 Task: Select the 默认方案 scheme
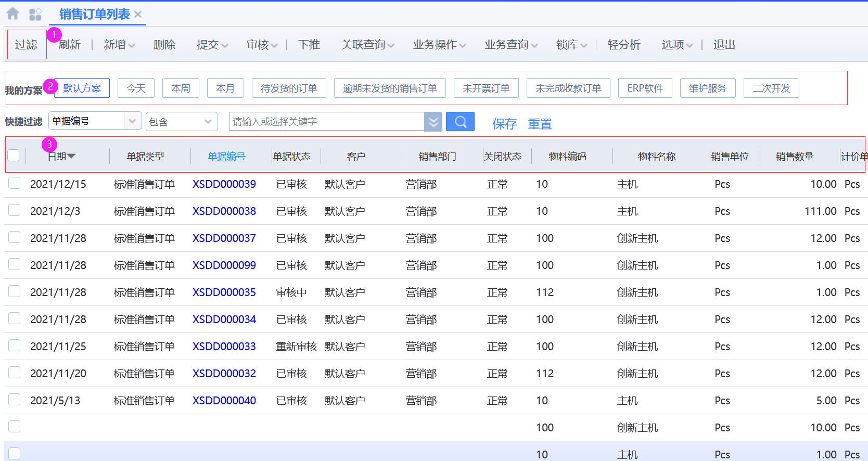[82, 88]
